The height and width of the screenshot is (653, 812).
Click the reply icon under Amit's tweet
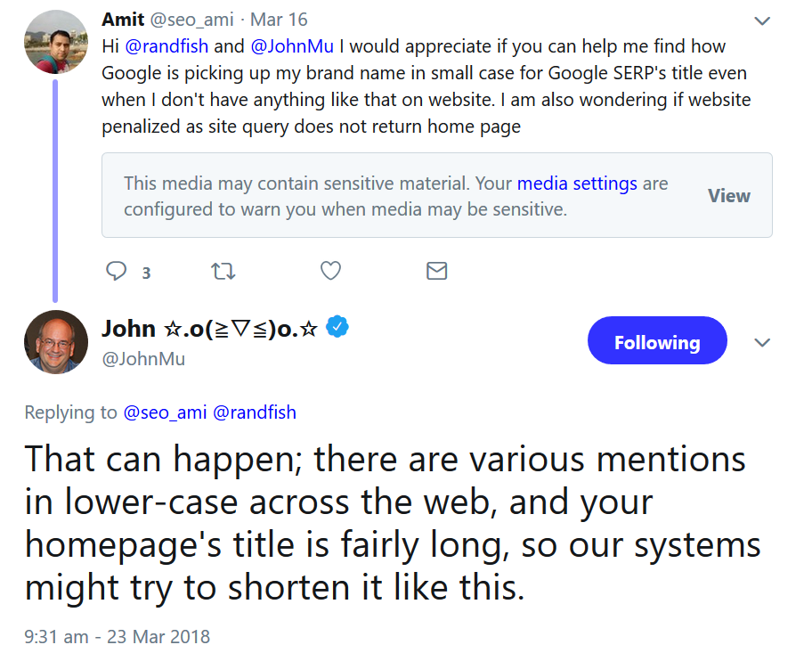pos(117,271)
